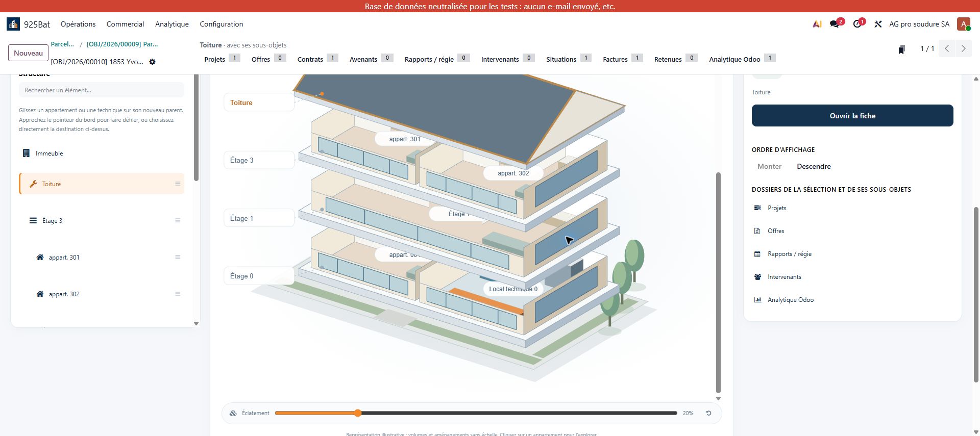Viewport: 980px width, 436px height.
Task: Open Offres in the selection dossiers list
Action: (776, 231)
